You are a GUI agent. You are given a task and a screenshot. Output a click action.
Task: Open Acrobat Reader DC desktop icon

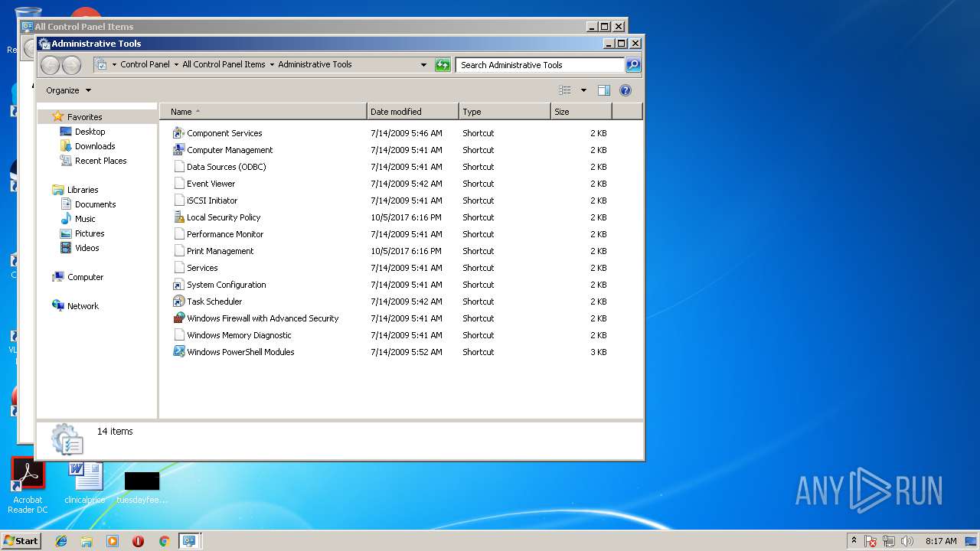(x=28, y=487)
